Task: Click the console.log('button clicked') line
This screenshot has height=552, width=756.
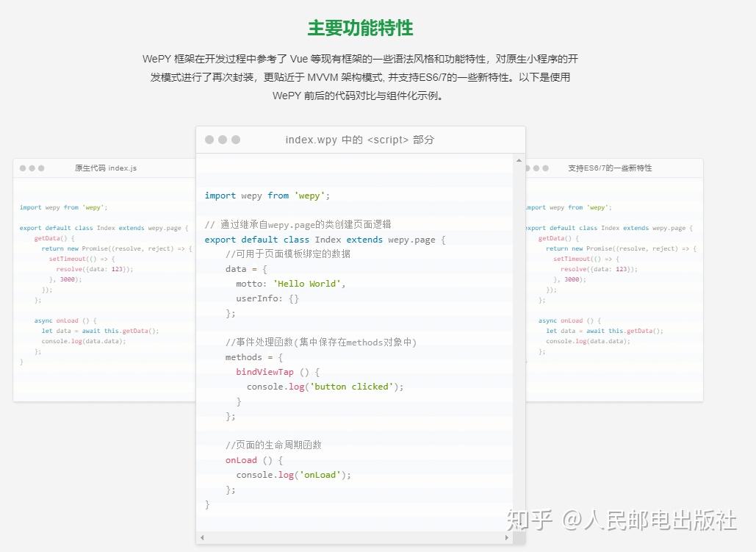Action: point(325,387)
